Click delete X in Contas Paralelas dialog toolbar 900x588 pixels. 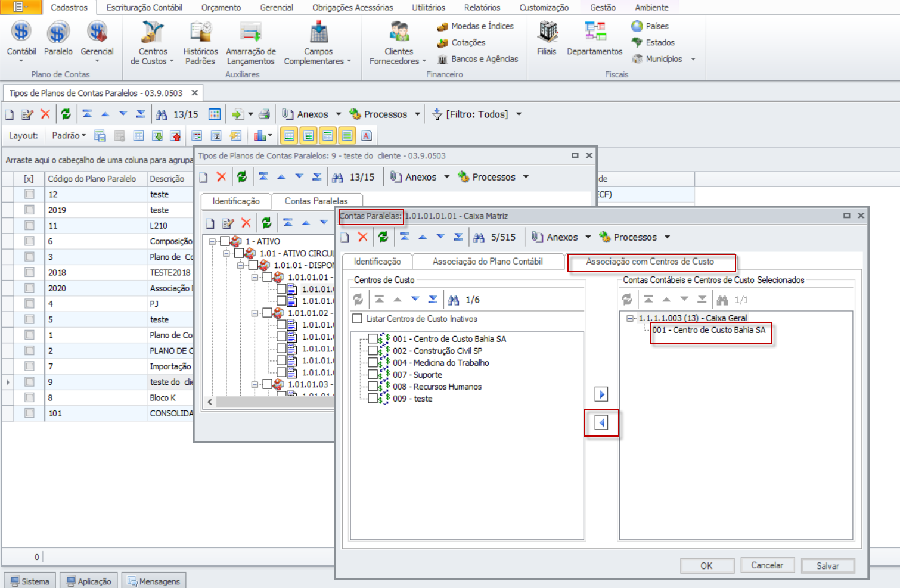coord(362,237)
